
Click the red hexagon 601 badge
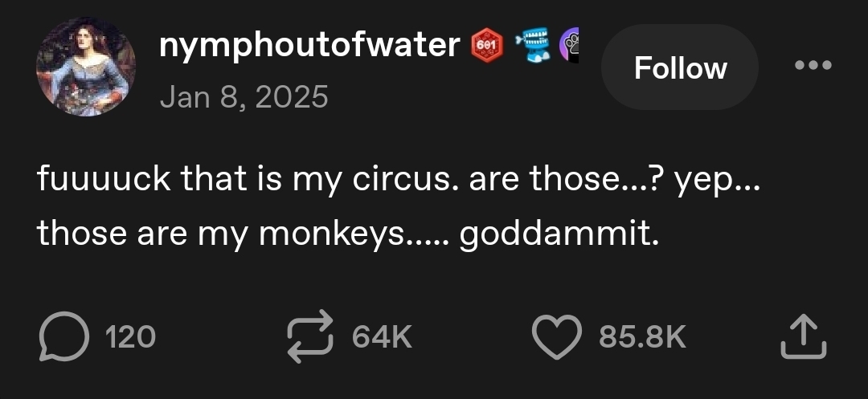point(485,45)
